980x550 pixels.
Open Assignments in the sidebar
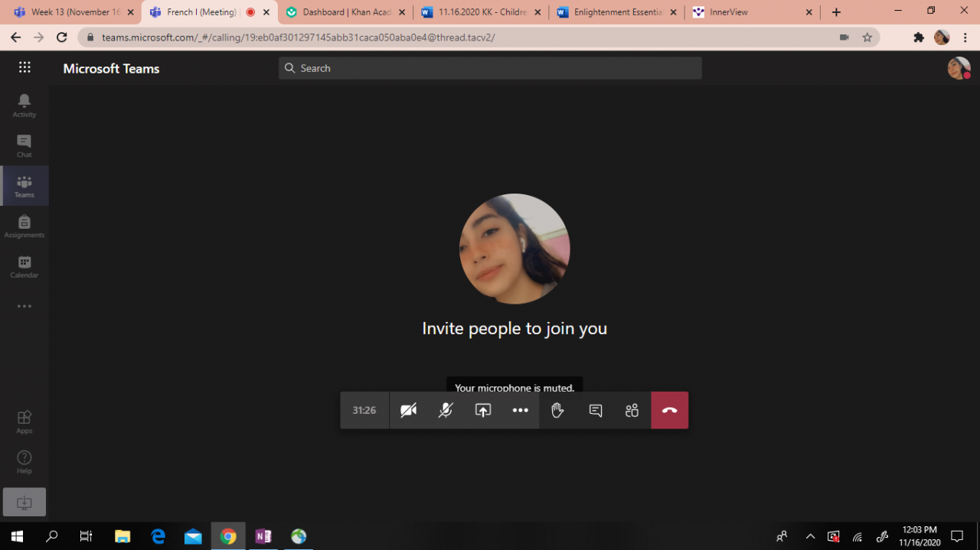coord(24,226)
